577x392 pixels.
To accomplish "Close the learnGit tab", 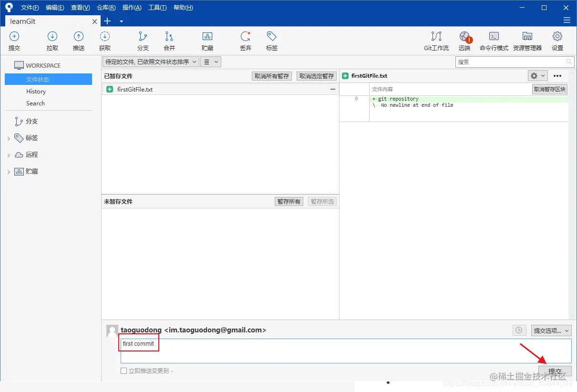I will pyautogui.click(x=94, y=21).
